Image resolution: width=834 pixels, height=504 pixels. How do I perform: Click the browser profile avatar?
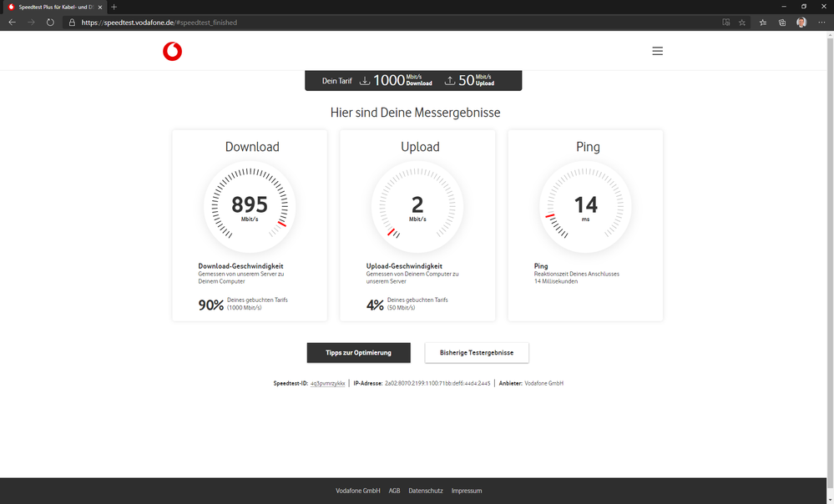[x=801, y=23]
